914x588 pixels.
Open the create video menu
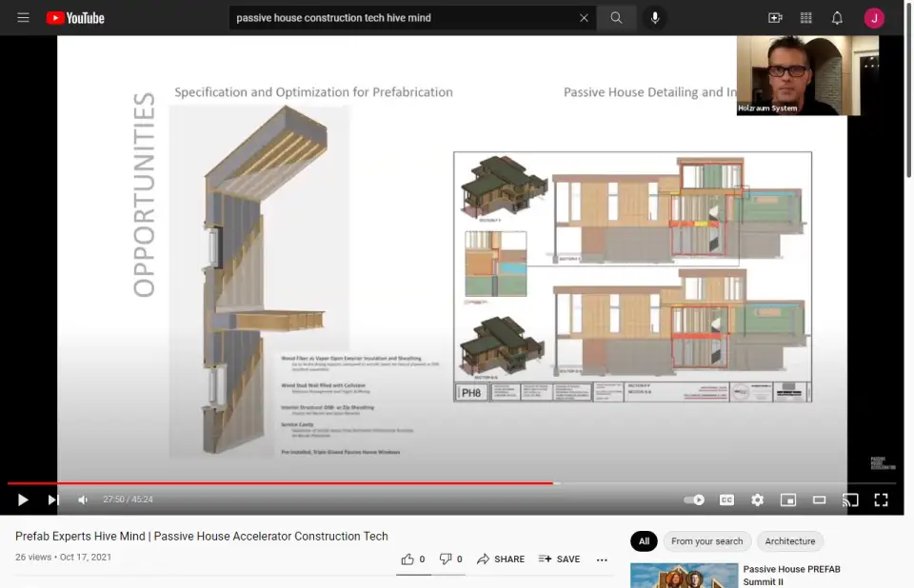coord(775,18)
